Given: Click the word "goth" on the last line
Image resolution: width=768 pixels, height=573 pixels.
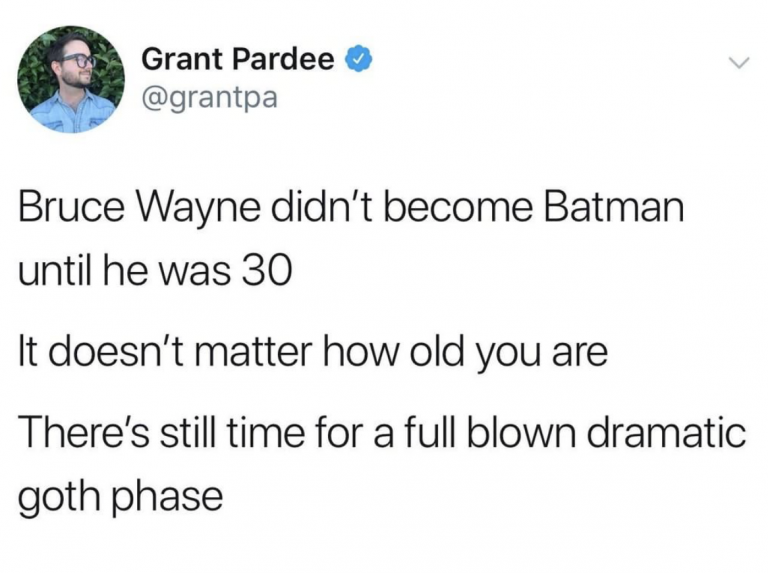Looking at the screenshot, I should pyautogui.click(x=60, y=498).
